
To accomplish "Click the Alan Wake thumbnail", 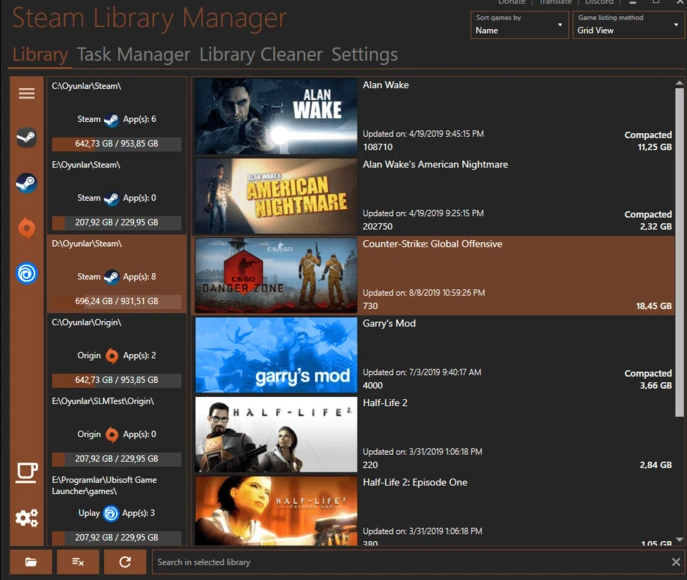I will tap(276, 116).
